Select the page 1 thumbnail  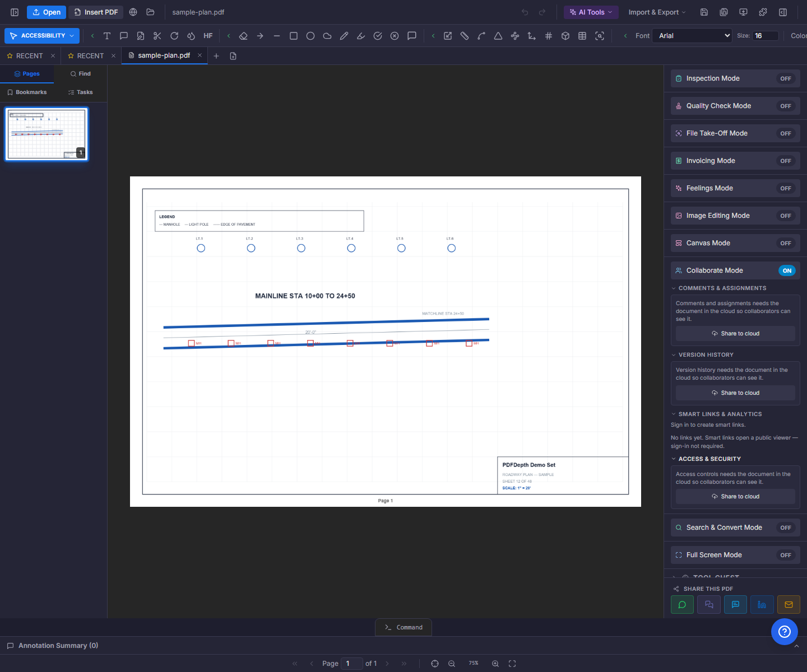coord(47,134)
